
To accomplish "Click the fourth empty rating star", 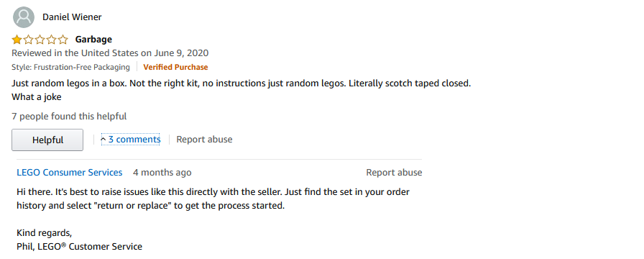I will [x=51, y=40].
